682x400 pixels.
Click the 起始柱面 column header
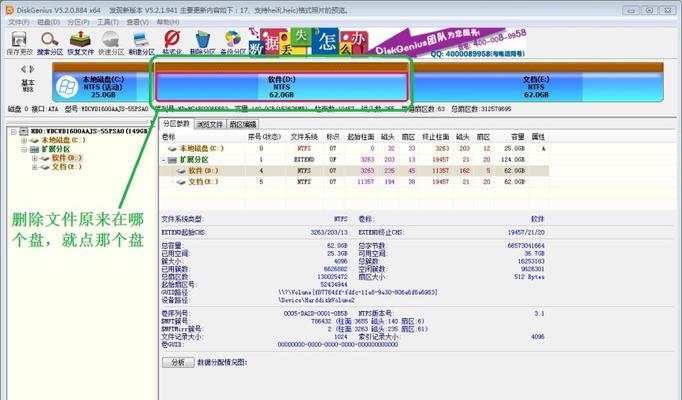[x=361, y=137]
